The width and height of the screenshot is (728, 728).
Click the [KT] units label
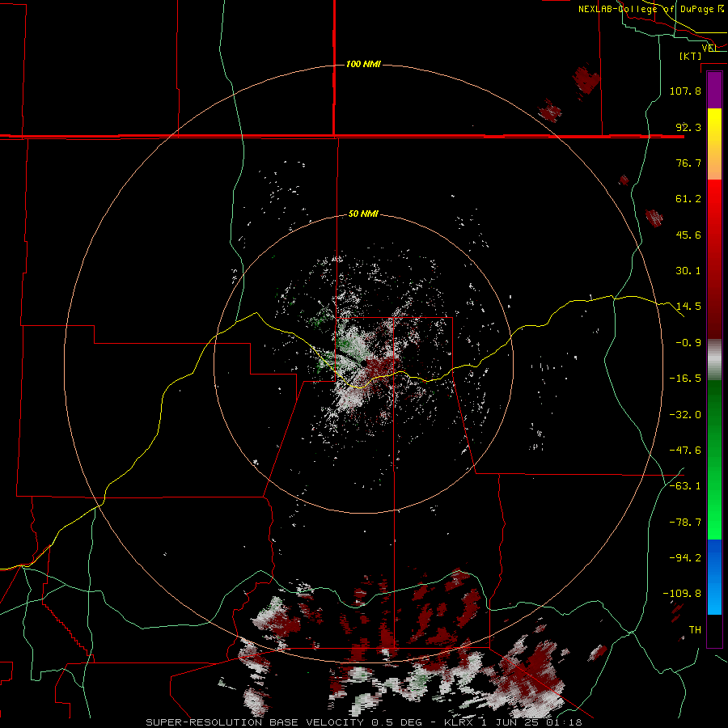point(691,56)
